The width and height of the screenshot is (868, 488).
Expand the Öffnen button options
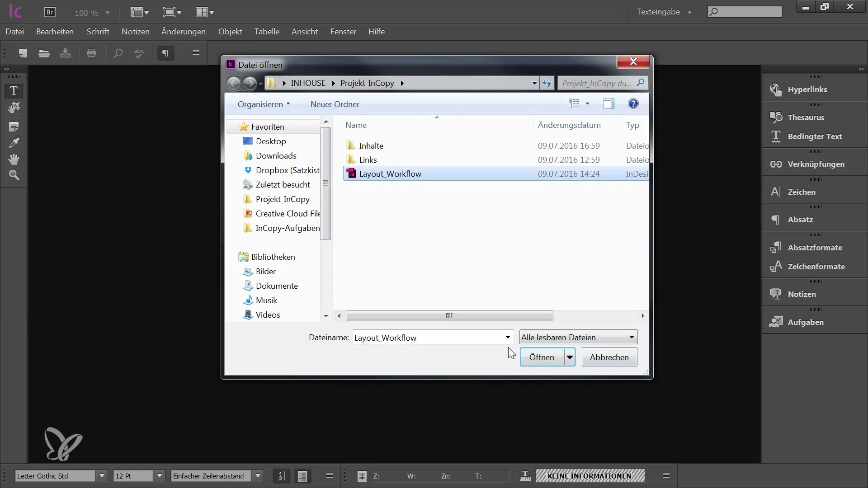[569, 357]
